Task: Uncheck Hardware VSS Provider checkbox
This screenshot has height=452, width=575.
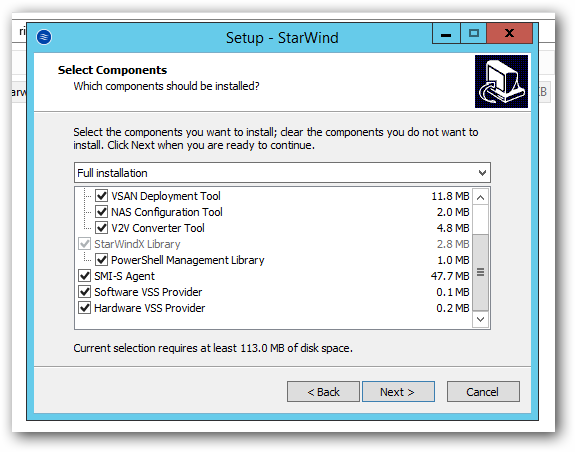Action: coord(85,308)
